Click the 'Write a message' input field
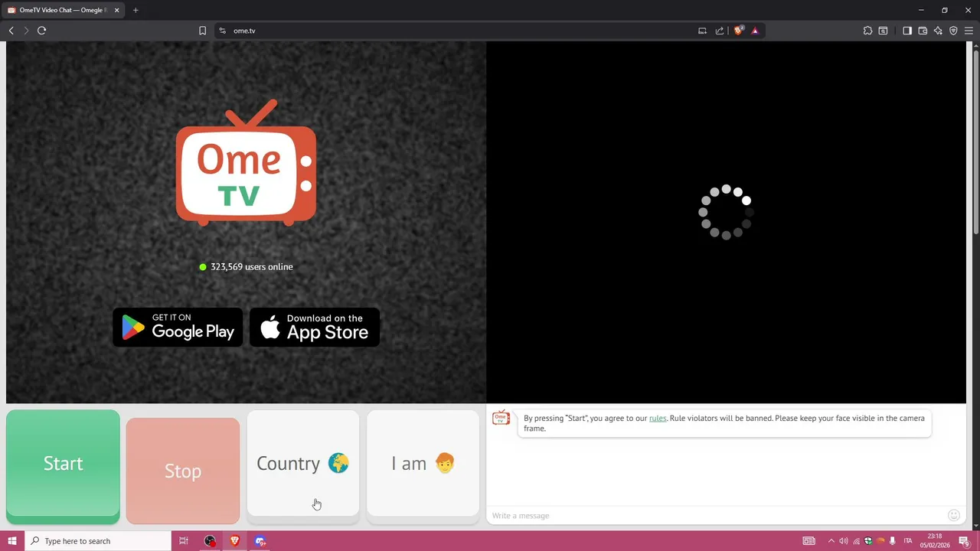Image resolution: width=980 pixels, height=551 pixels. click(717, 516)
